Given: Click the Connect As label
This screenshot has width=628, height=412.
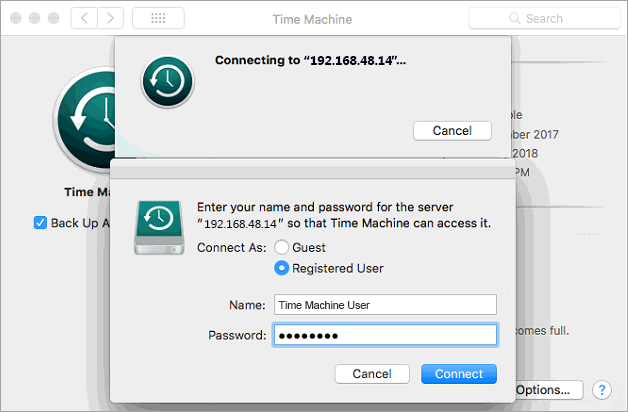Looking at the screenshot, I should pyautogui.click(x=231, y=247).
